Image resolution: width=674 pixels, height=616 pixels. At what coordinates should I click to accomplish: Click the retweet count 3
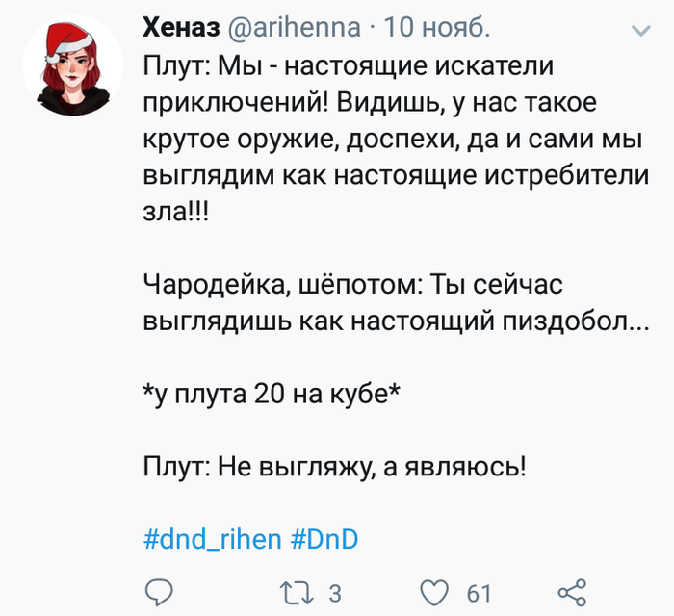pyautogui.click(x=334, y=593)
